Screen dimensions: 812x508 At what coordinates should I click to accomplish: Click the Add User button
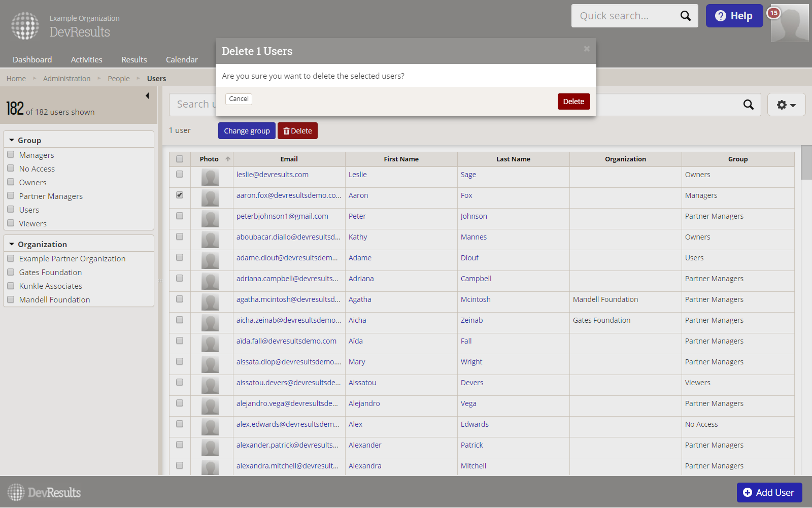(769, 492)
